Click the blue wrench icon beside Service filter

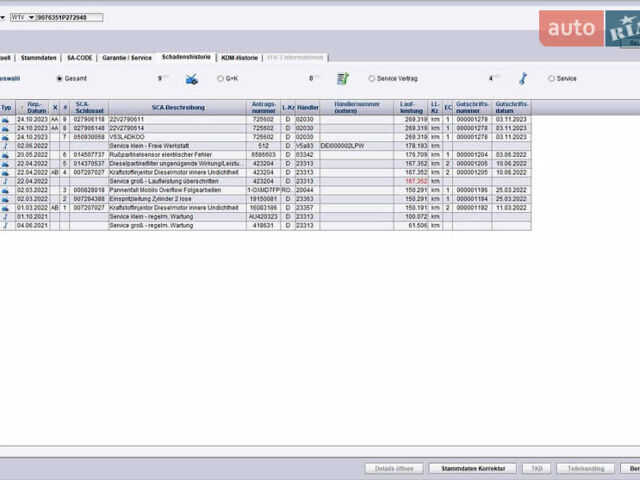523,79
